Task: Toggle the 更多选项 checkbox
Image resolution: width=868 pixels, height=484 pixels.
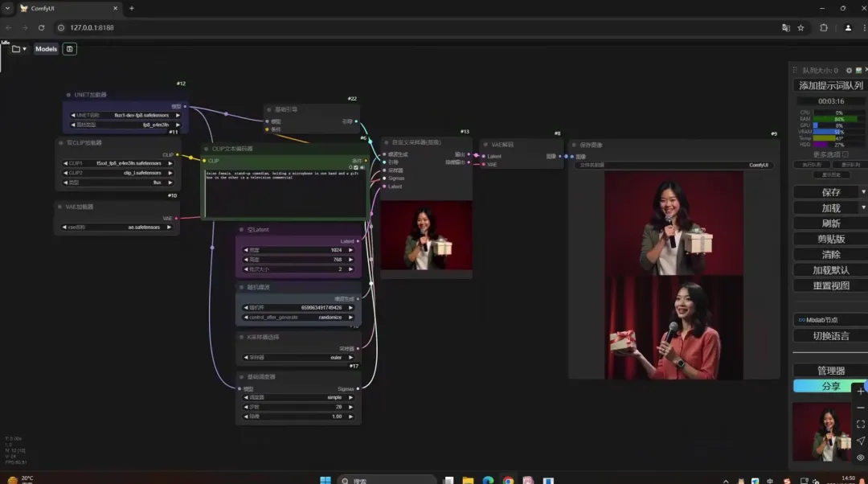Action: pyautogui.click(x=845, y=154)
